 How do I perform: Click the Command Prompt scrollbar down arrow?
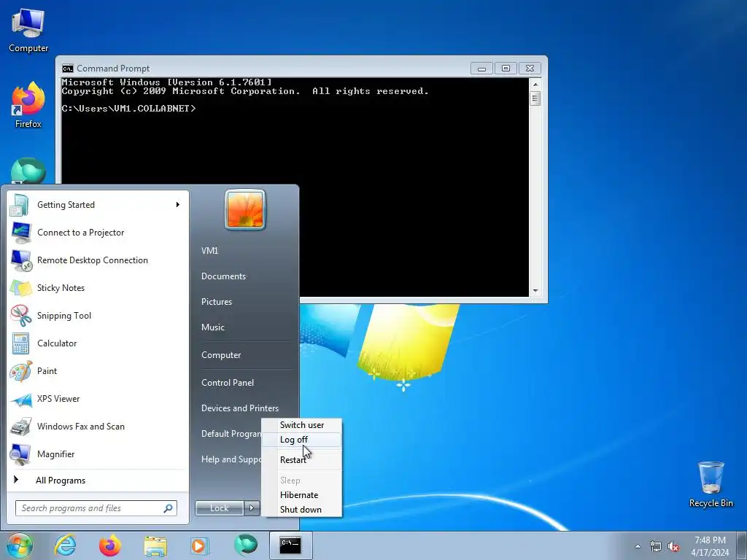(x=535, y=290)
